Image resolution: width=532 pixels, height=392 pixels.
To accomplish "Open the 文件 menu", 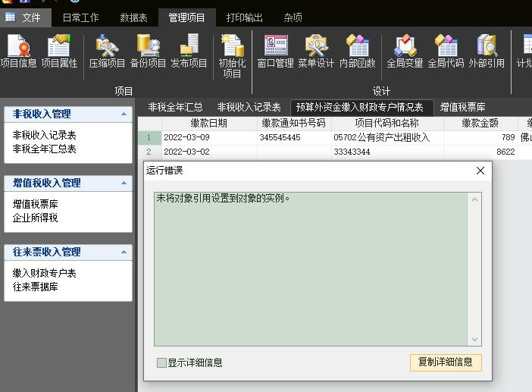I will [x=26, y=17].
